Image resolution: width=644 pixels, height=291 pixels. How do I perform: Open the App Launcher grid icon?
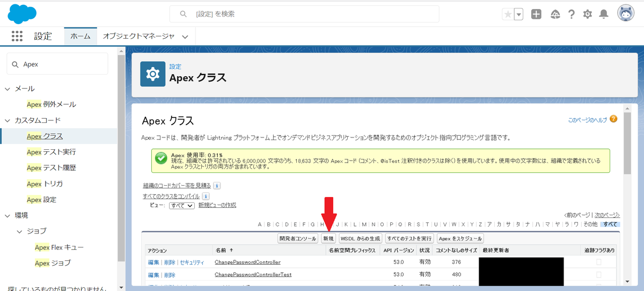point(17,36)
